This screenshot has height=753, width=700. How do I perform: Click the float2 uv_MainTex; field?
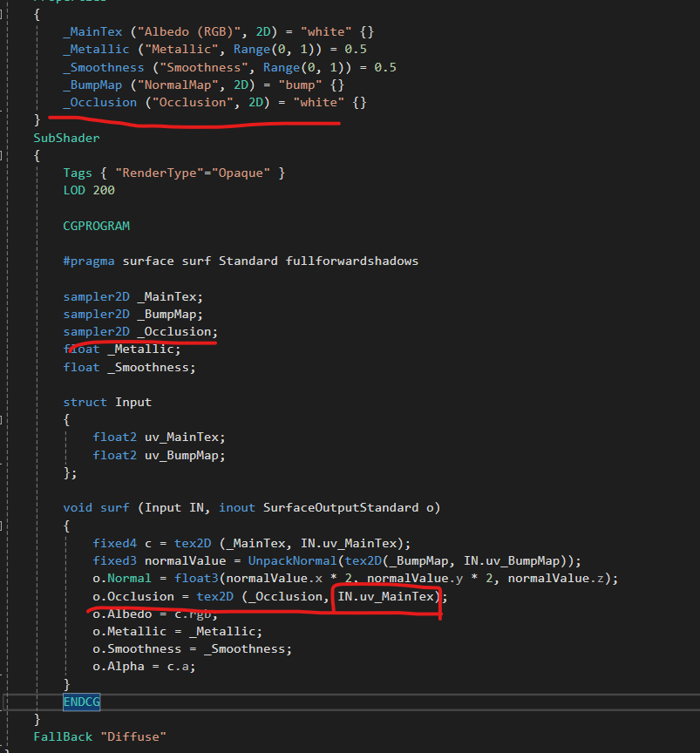tap(159, 437)
